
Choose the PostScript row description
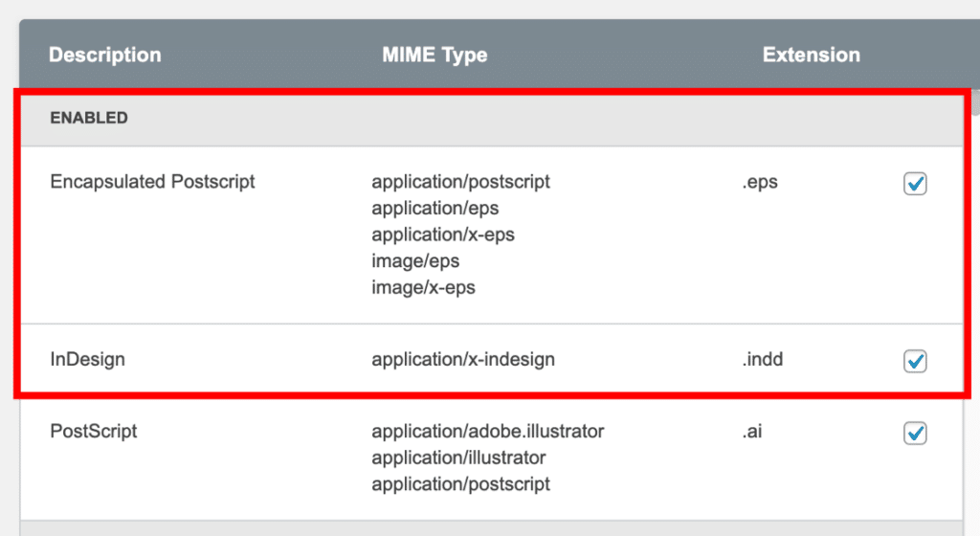click(93, 432)
